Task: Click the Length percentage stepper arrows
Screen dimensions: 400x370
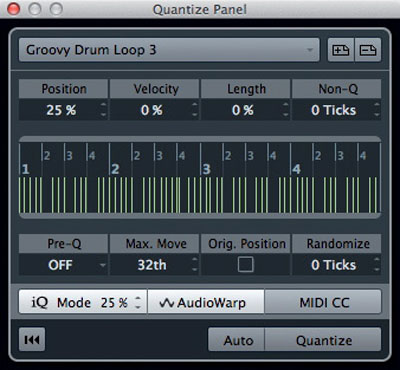Action: coord(286,110)
